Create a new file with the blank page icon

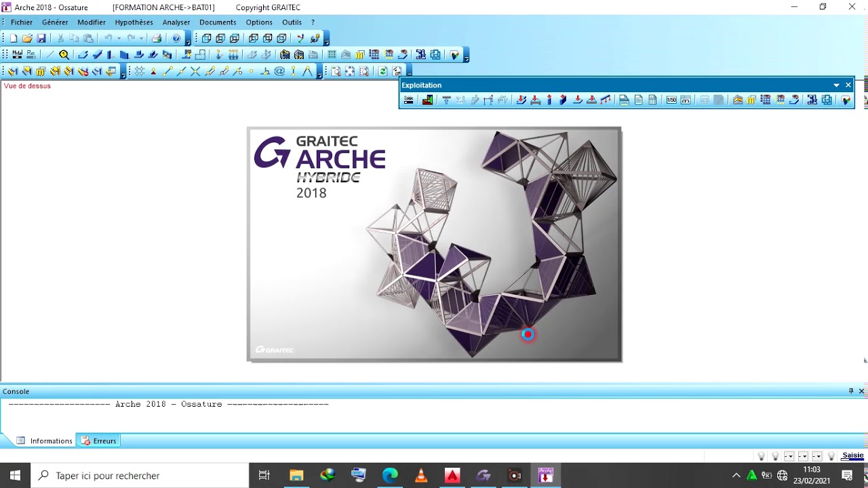(x=14, y=39)
